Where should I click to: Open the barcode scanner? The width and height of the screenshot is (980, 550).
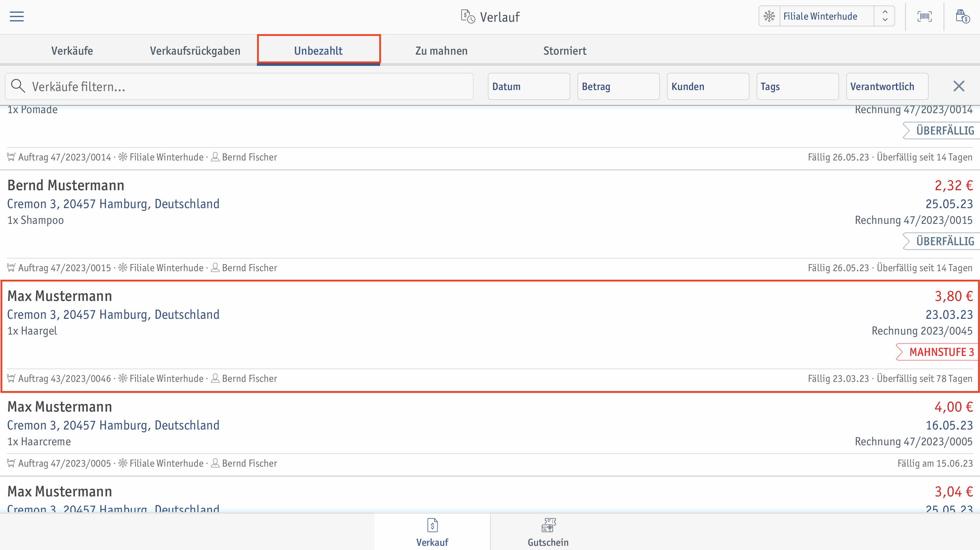pyautogui.click(x=924, y=16)
